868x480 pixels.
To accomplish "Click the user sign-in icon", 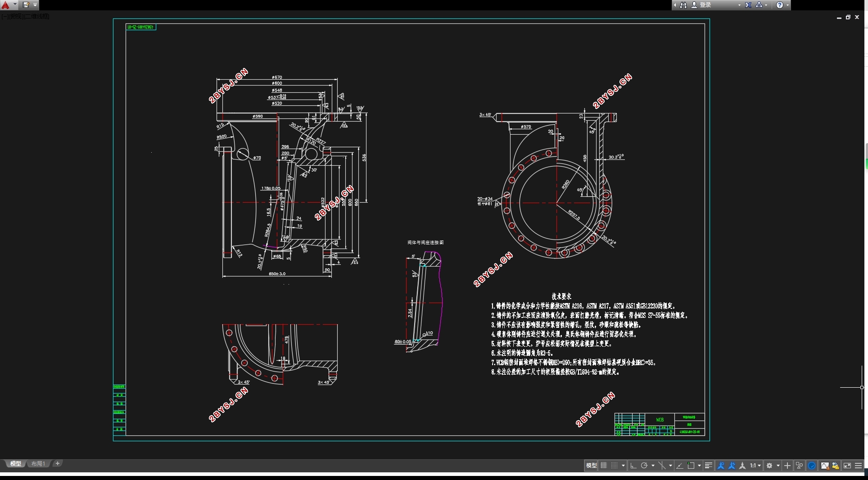I will click(694, 5).
